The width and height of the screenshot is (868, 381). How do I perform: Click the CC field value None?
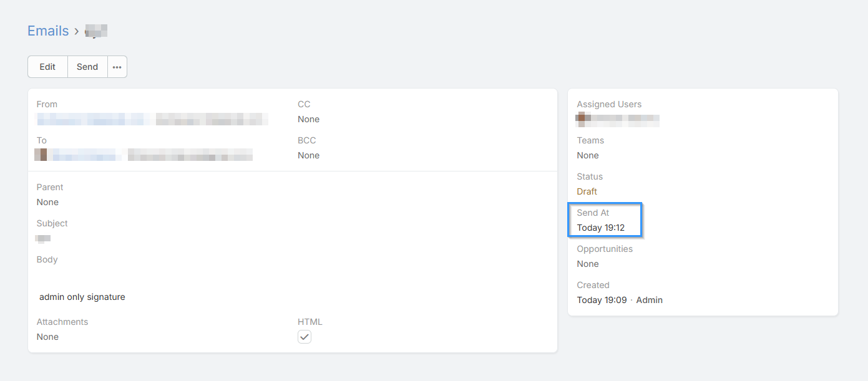click(308, 119)
